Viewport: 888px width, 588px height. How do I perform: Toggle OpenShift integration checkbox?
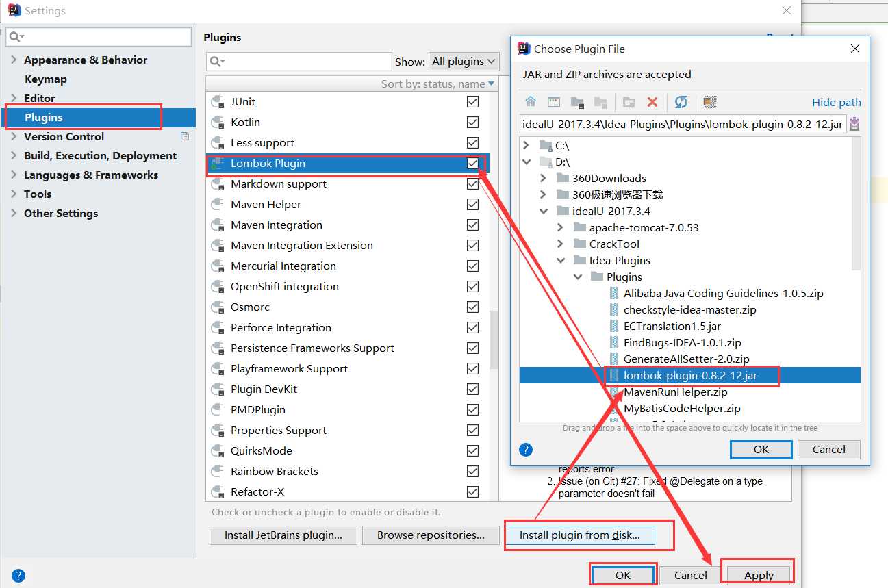pos(472,286)
